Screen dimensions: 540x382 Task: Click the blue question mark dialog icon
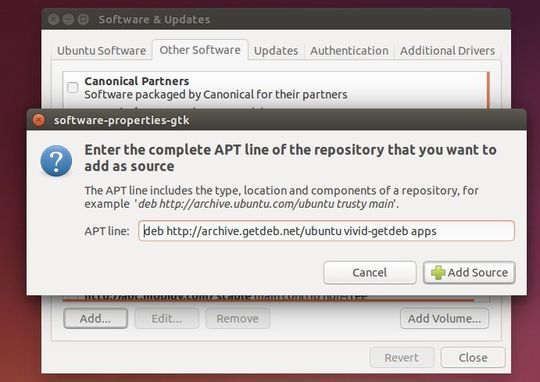56,161
